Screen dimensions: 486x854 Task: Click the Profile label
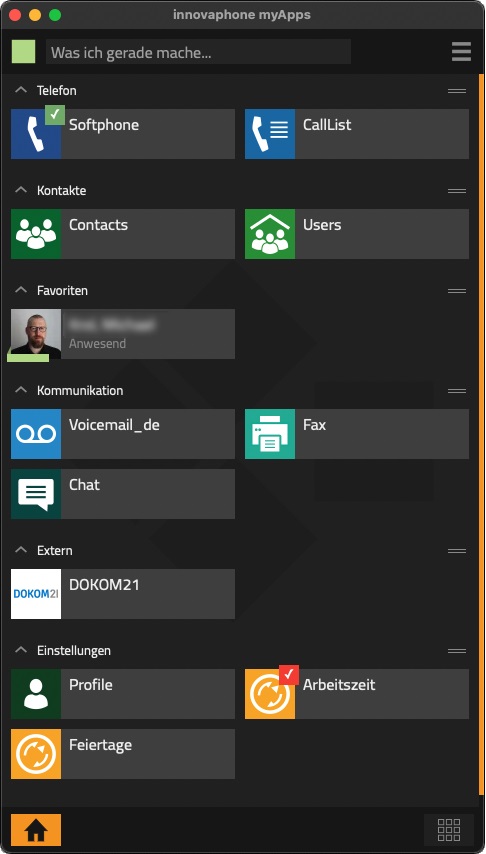(90, 685)
